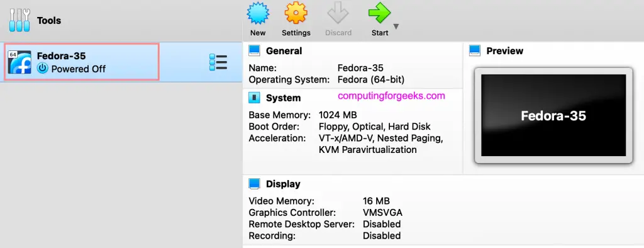Open the Display section heading
This screenshot has height=248, width=644.
(x=283, y=184)
